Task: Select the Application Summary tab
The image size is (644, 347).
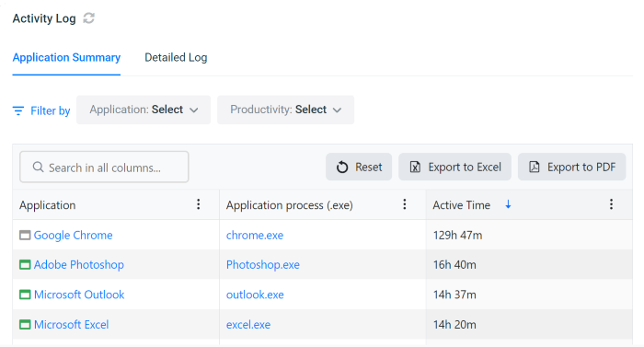Action: pyautogui.click(x=66, y=58)
